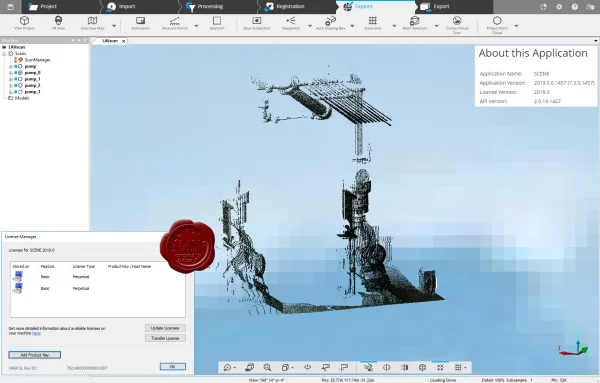Open the Measure Points dropdown arrow
Screen dimensions: 600x383
[x=196, y=26]
